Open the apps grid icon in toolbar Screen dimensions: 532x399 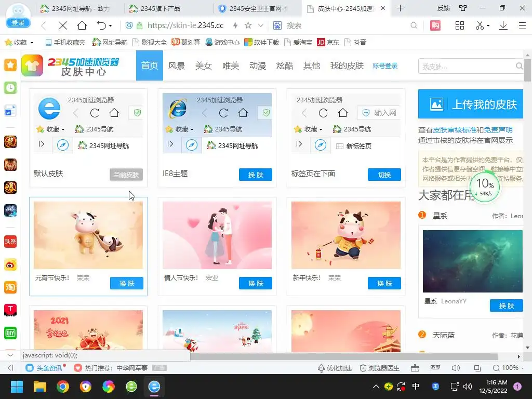(460, 25)
